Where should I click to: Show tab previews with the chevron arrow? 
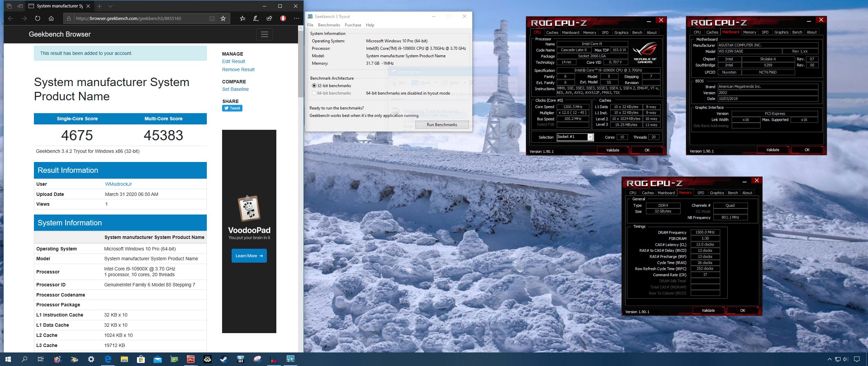(x=110, y=6)
